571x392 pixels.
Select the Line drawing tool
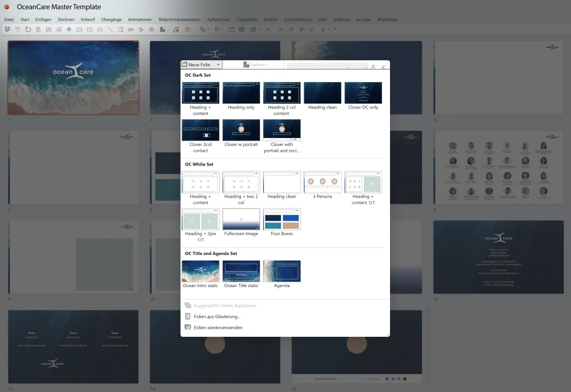click(110, 29)
